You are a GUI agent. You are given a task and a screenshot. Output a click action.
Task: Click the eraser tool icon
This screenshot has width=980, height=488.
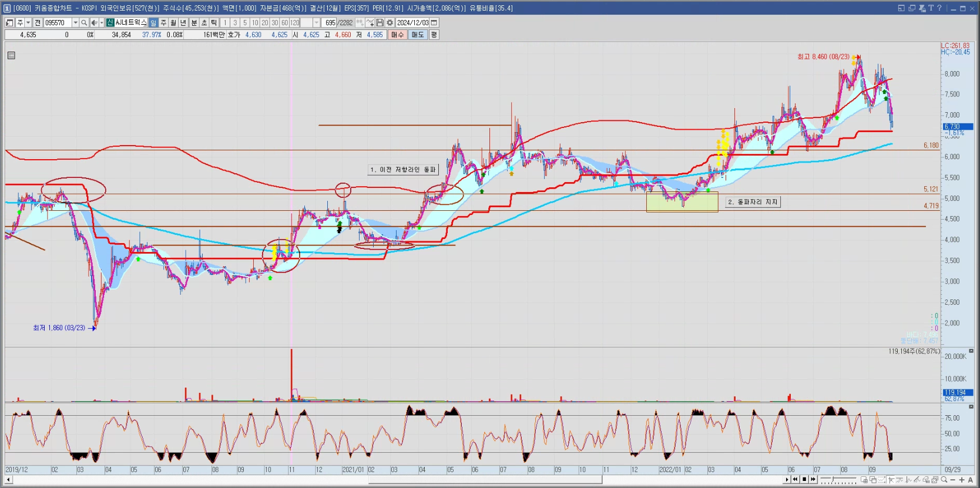926,480
